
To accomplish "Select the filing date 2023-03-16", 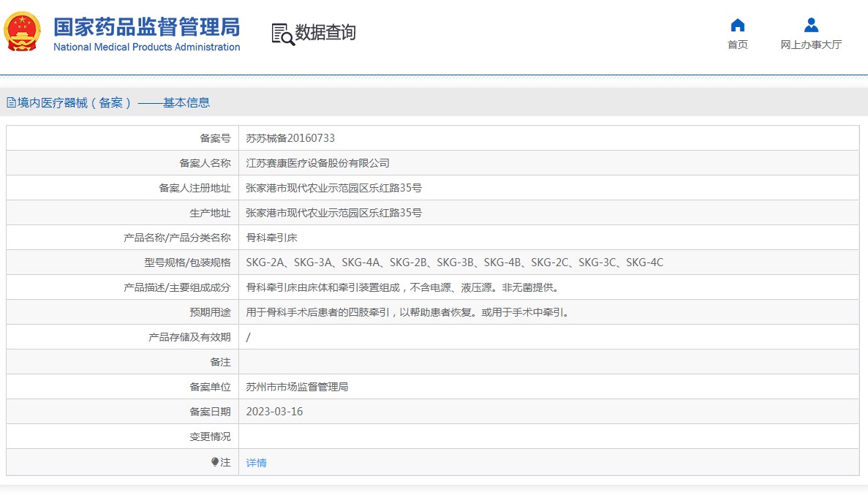I will tap(274, 412).
